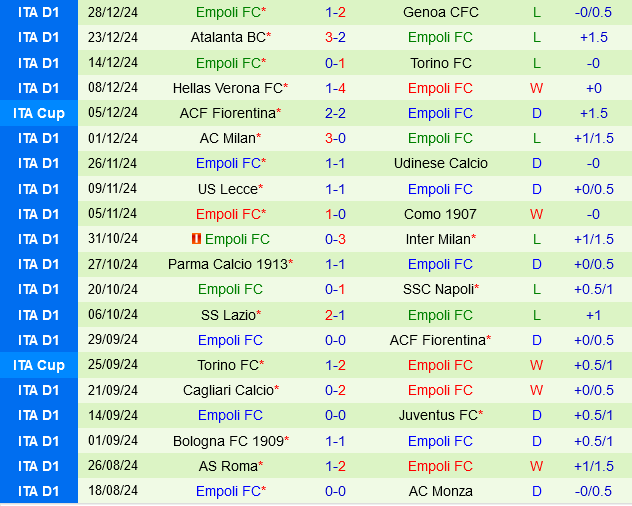Click the Parma Calcio 1913 team name
The height and width of the screenshot is (506, 632).
[x=228, y=264]
